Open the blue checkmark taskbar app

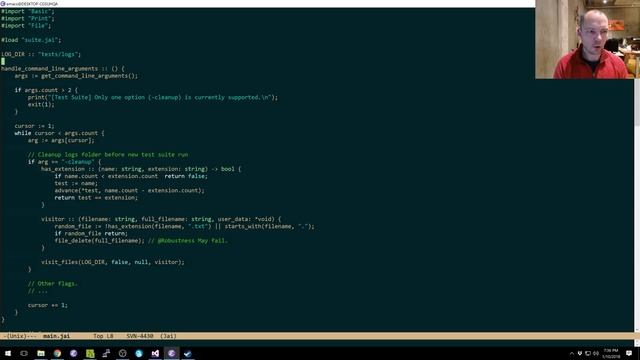[188, 353]
